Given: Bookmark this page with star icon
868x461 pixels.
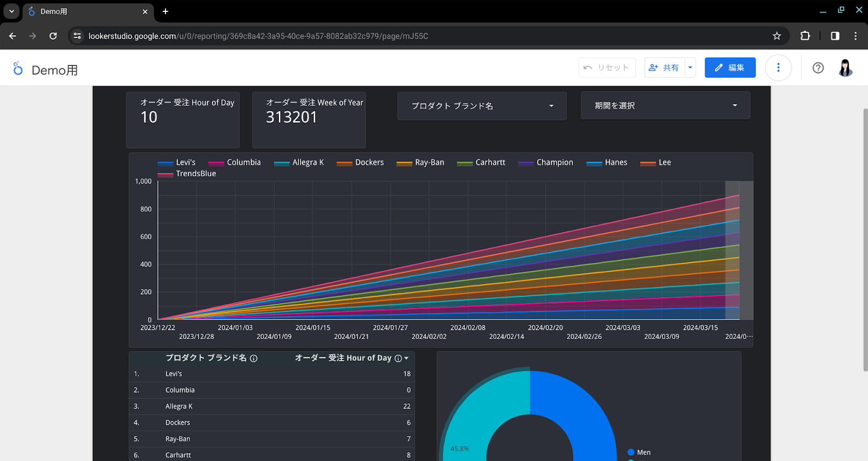Looking at the screenshot, I should coord(777,36).
